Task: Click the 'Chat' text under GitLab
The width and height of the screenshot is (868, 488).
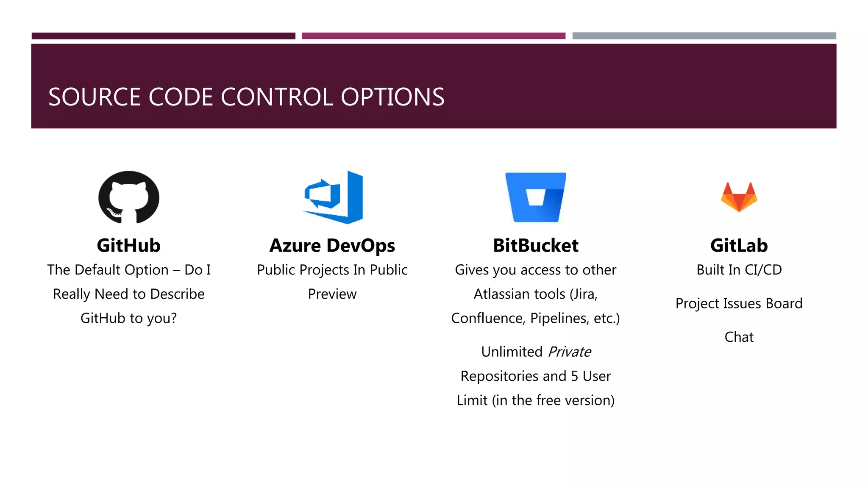Action: click(x=739, y=337)
